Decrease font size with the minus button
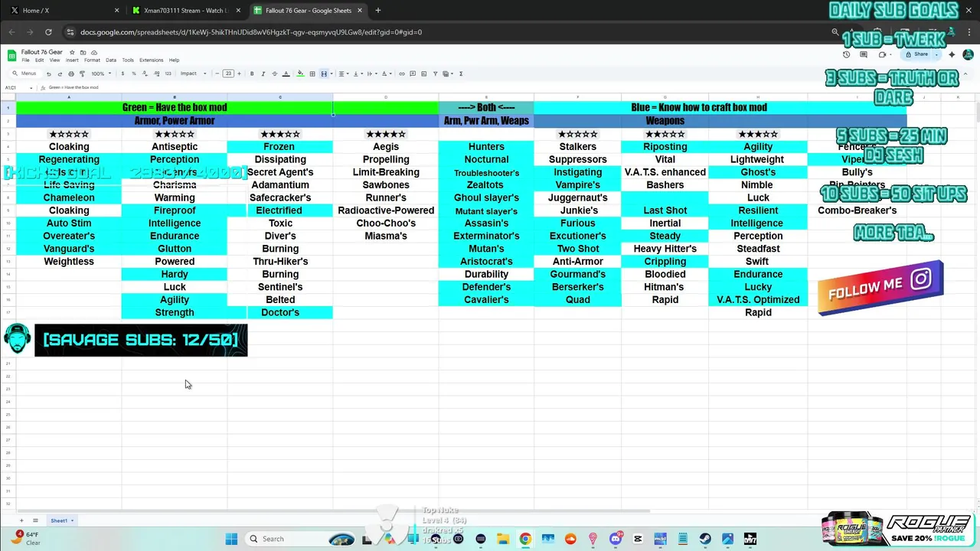The image size is (980, 551). (x=217, y=73)
